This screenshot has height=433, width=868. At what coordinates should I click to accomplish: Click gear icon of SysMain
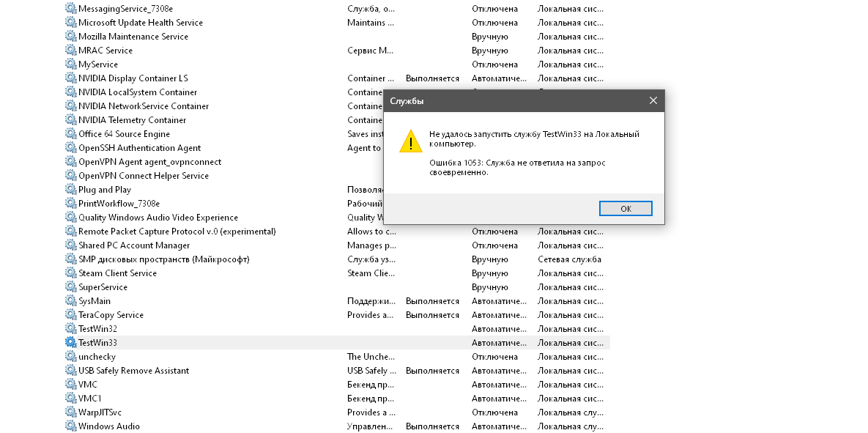click(x=70, y=300)
